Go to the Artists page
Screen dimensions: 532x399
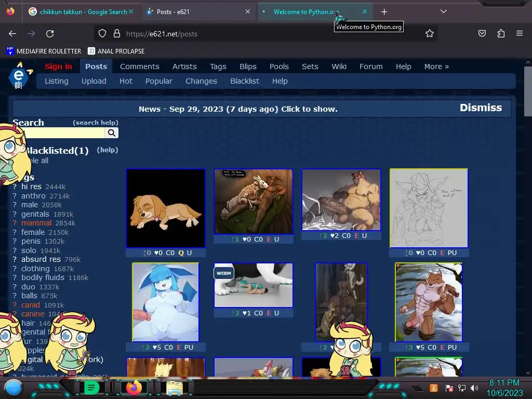click(184, 66)
